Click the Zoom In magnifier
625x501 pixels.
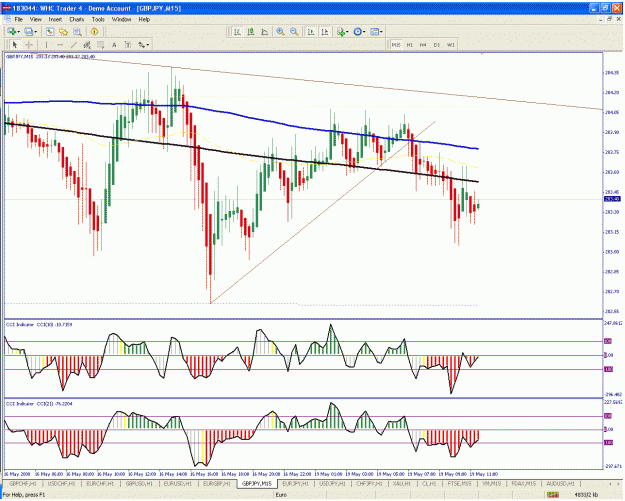pyautogui.click(x=280, y=31)
